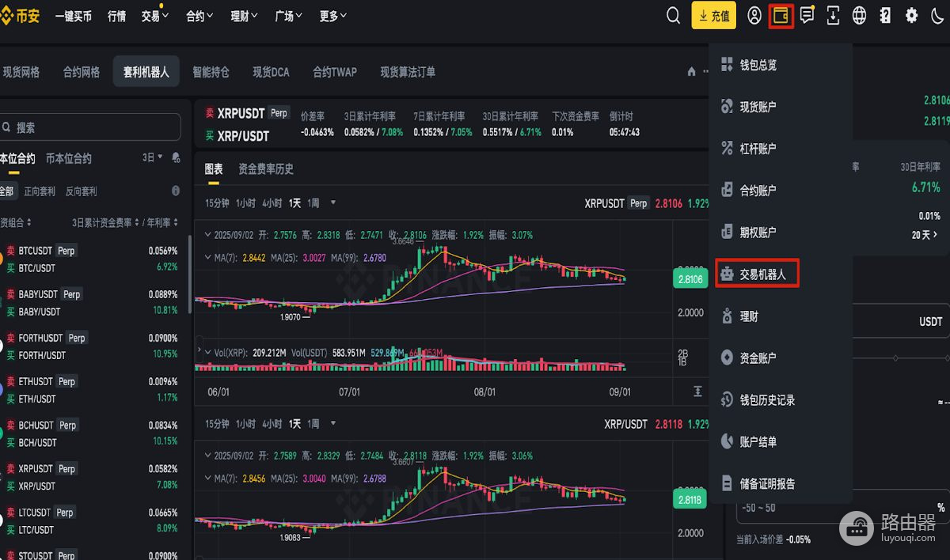Open the help guide book icon
950x560 pixels.
pos(885,16)
